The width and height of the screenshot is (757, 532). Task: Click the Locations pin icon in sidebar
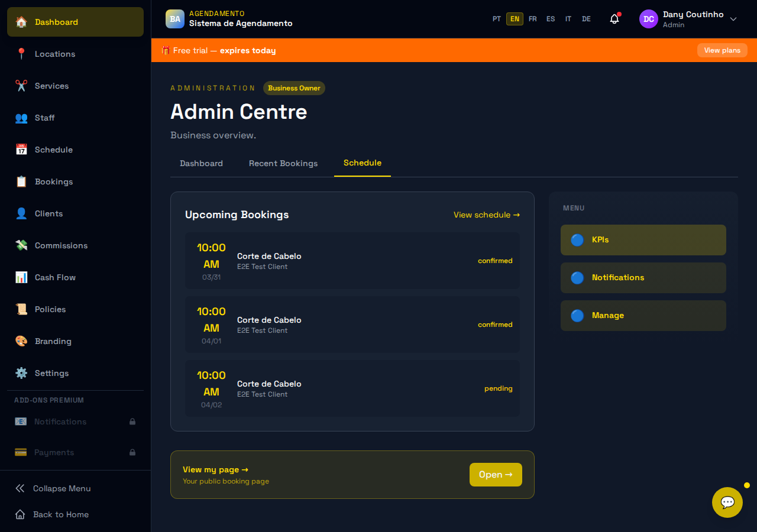click(21, 54)
